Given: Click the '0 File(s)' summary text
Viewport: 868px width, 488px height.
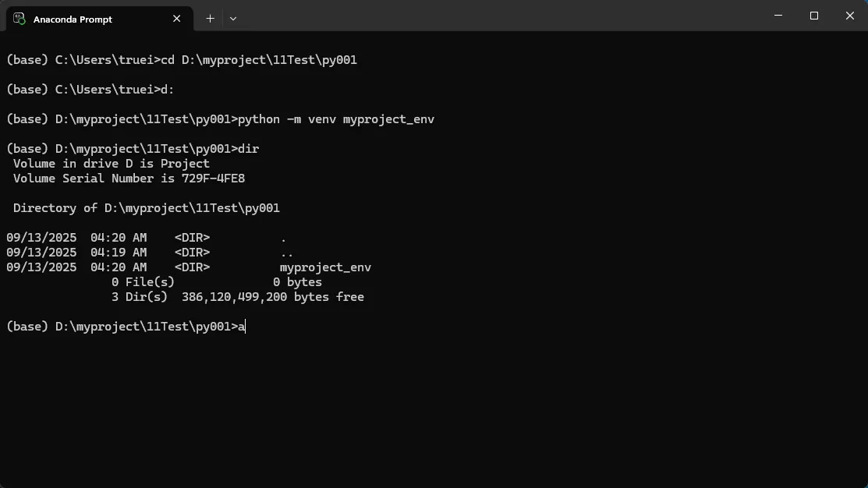Looking at the screenshot, I should (143, 282).
